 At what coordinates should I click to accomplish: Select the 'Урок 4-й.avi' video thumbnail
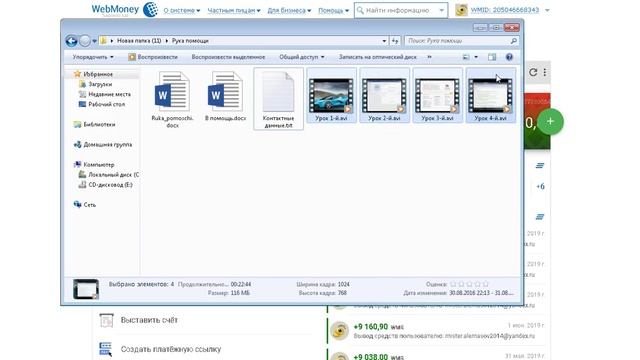(490, 96)
